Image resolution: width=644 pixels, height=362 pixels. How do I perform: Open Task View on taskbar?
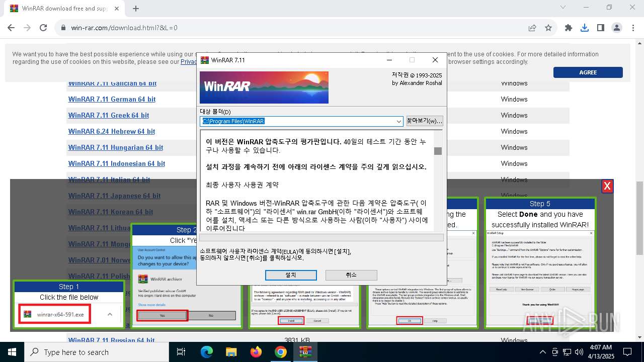tap(181, 352)
